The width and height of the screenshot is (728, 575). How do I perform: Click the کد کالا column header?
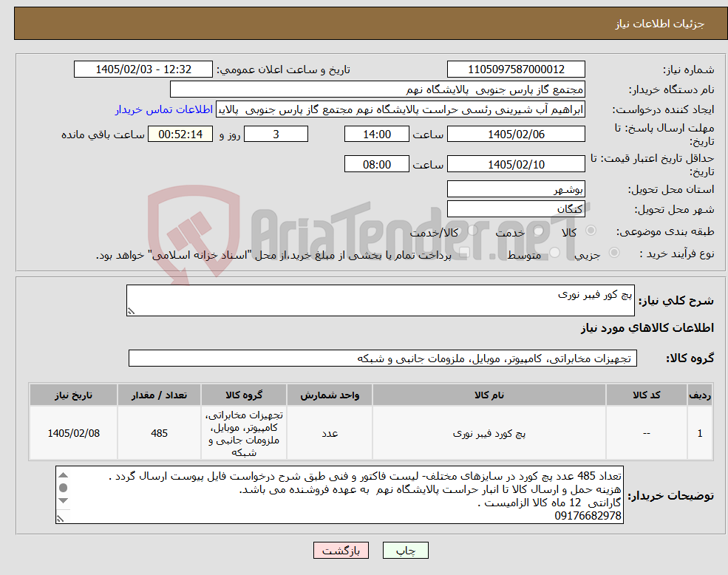pyautogui.click(x=646, y=395)
